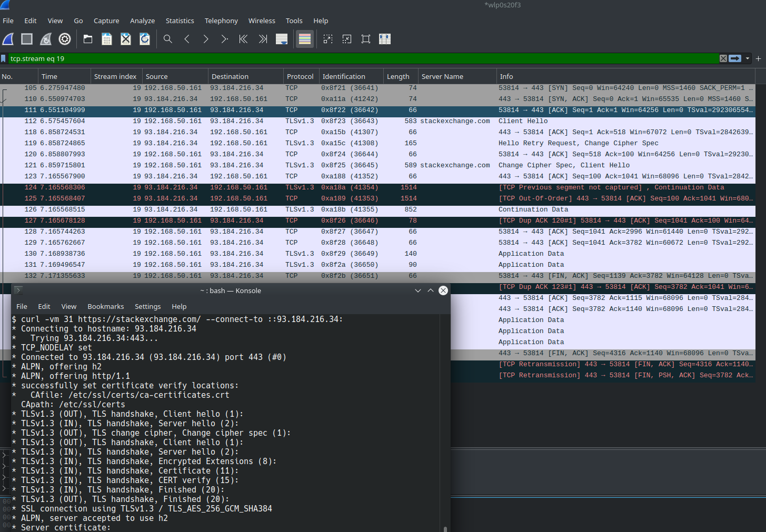Open Konsole View menu
Viewport: 766px width, 532px height.
pyautogui.click(x=69, y=306)
